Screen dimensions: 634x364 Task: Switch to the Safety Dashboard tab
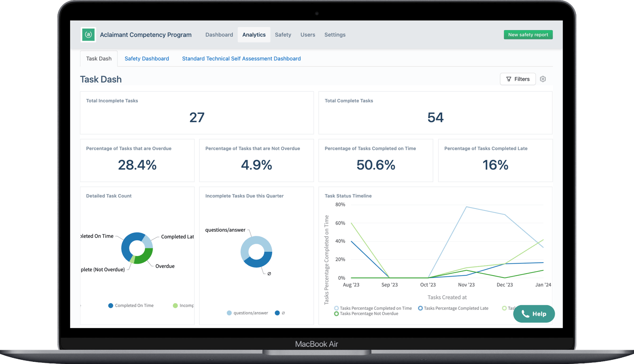(147, 58)
